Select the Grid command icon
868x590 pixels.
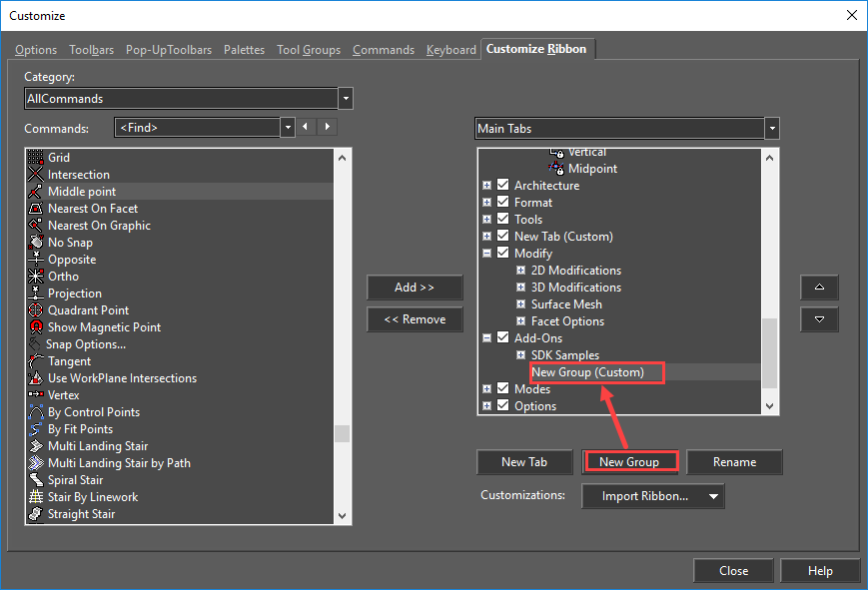pyautogui.click(x=36, y=158)
